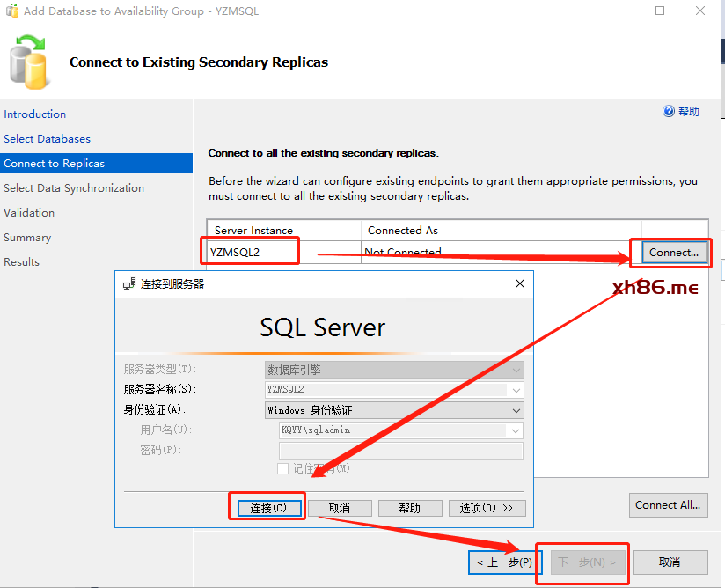Close the Connect to Server dialog
The height and width of the screenshot is (588, 725).
(x=520, y=284)
